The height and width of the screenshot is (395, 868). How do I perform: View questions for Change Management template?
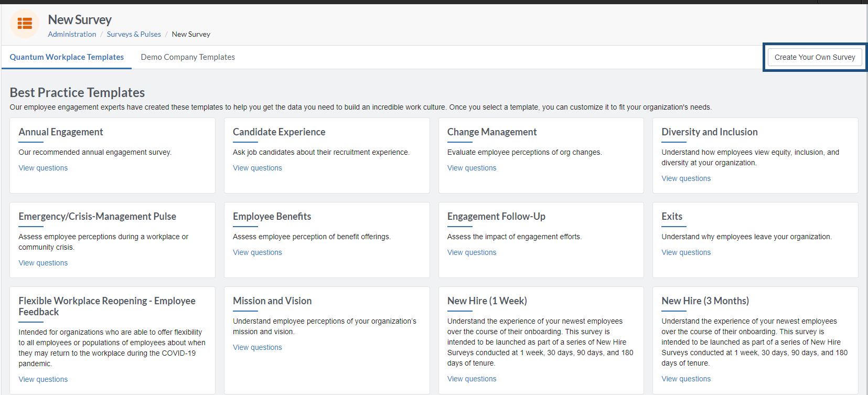point(471,168)
